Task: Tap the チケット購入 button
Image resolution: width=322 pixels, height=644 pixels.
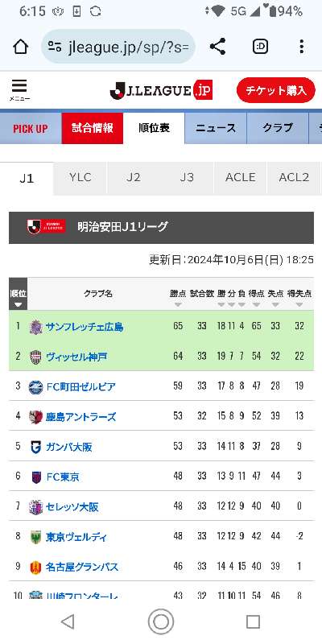Action: click(276, 90)
